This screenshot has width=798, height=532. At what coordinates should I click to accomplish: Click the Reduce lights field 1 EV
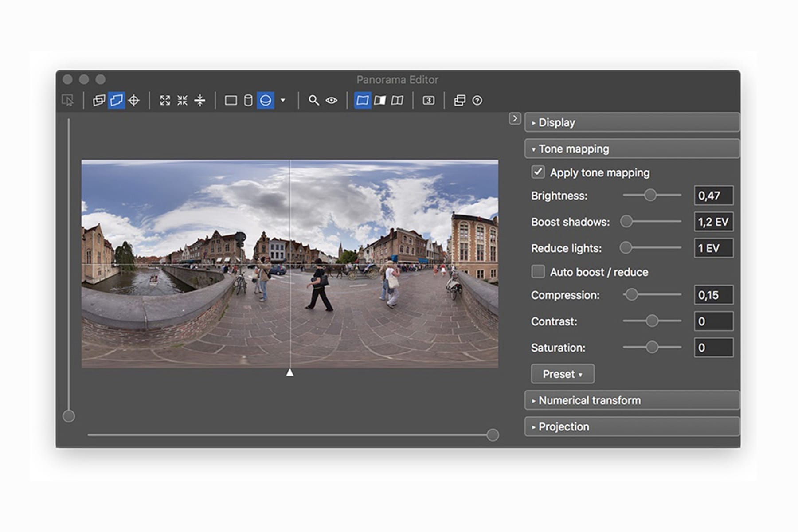pos(713,248)
